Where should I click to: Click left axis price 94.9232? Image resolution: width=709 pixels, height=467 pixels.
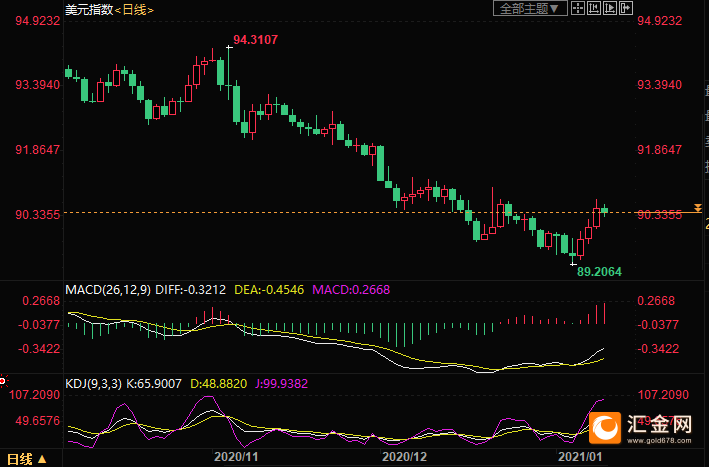coord(38,21)
